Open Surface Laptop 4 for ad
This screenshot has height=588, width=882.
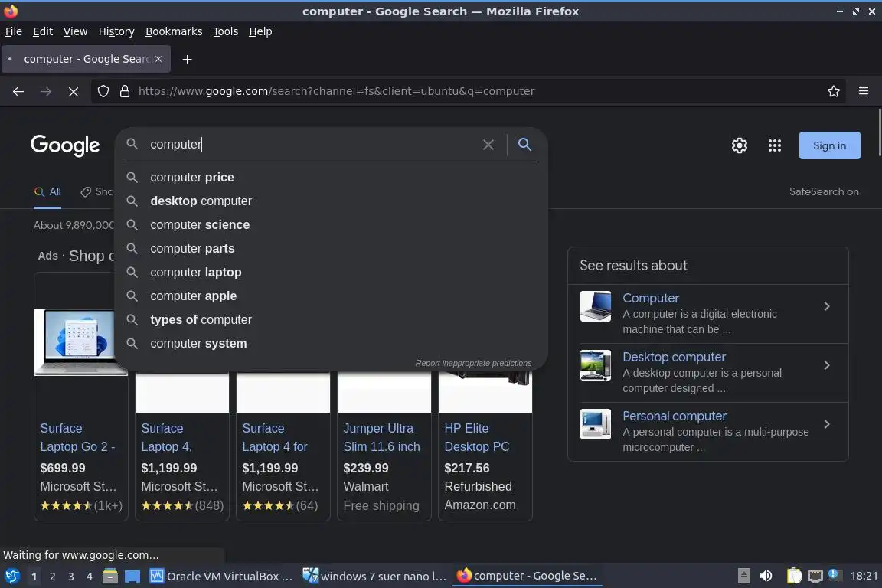(x=275, y=438)
